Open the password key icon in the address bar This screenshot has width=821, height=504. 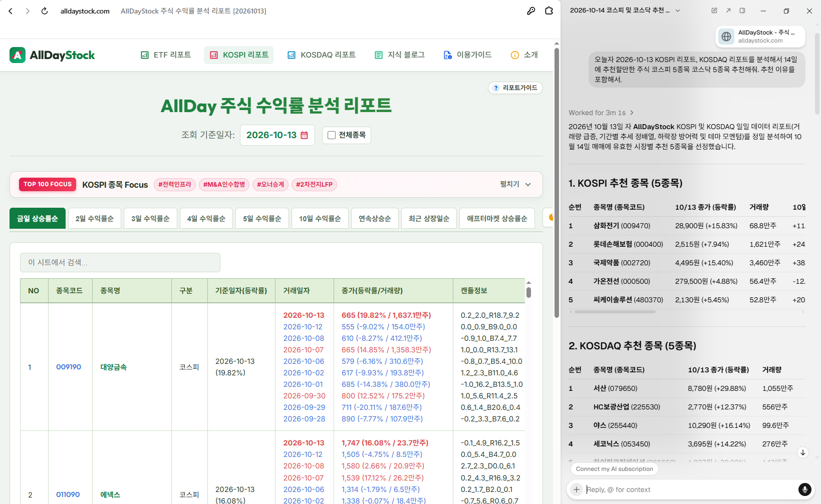click(x=531, y=11)
